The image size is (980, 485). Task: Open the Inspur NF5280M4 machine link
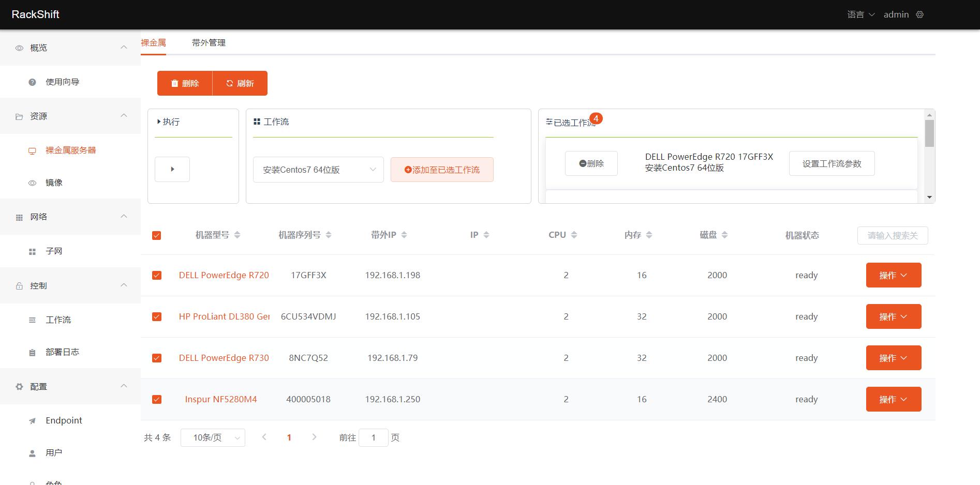point(221,399)
